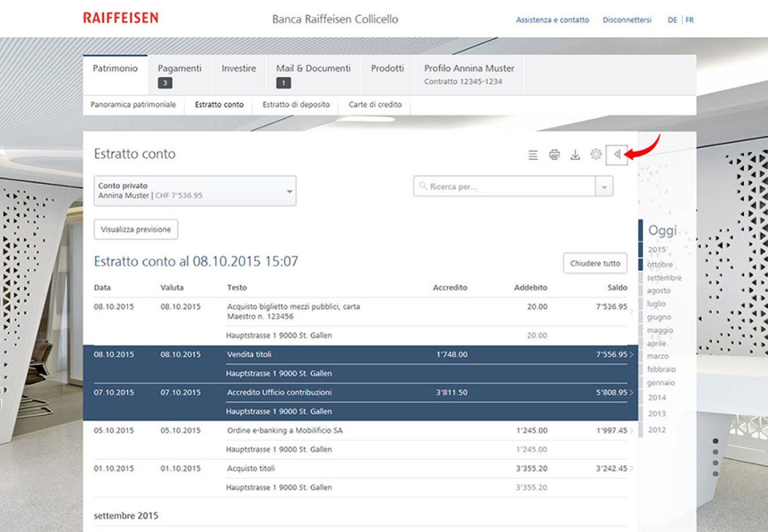This screenshot has width=768, height=532.
Task: Open the Carte di credito subtab
Action: pyautogui.click(x=375, y=104)
